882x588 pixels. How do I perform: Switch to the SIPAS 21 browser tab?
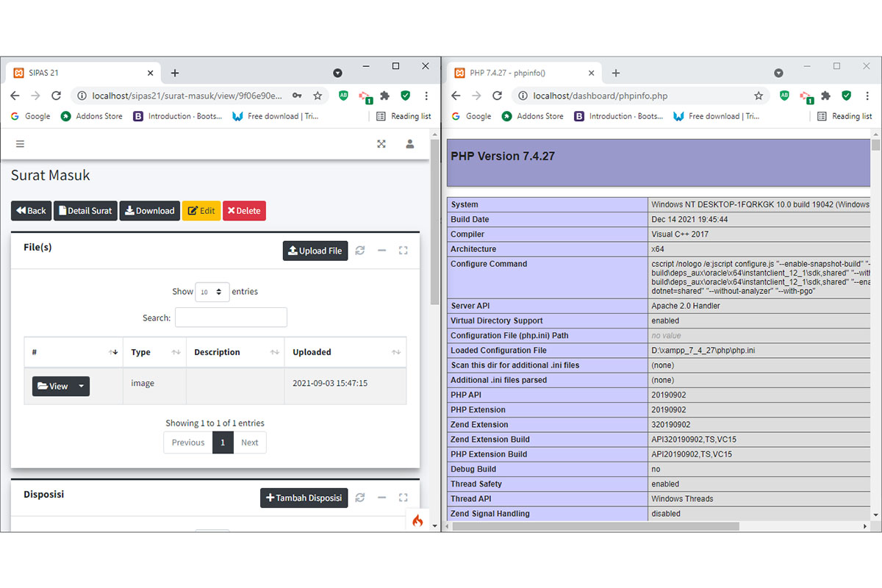point(81,73)
